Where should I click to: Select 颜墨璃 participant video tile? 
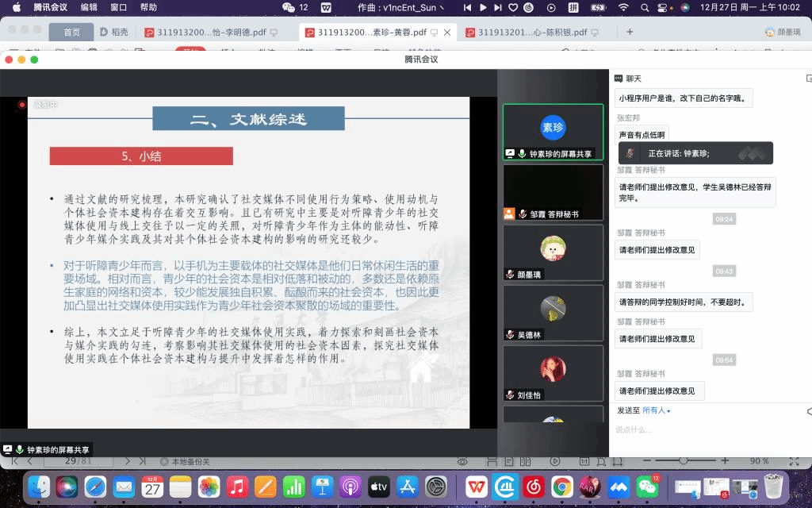pyautogui.click(x=553, y=252)
